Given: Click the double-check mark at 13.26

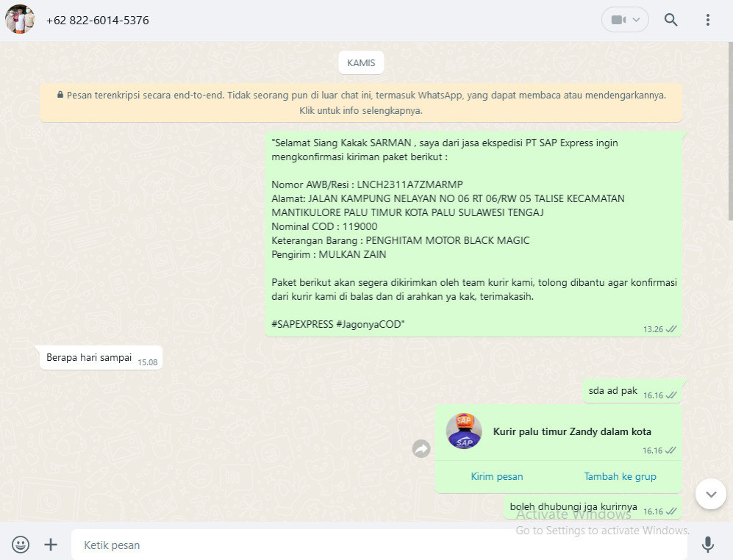Looking at the screenshot, I should [x=671, y=329].
